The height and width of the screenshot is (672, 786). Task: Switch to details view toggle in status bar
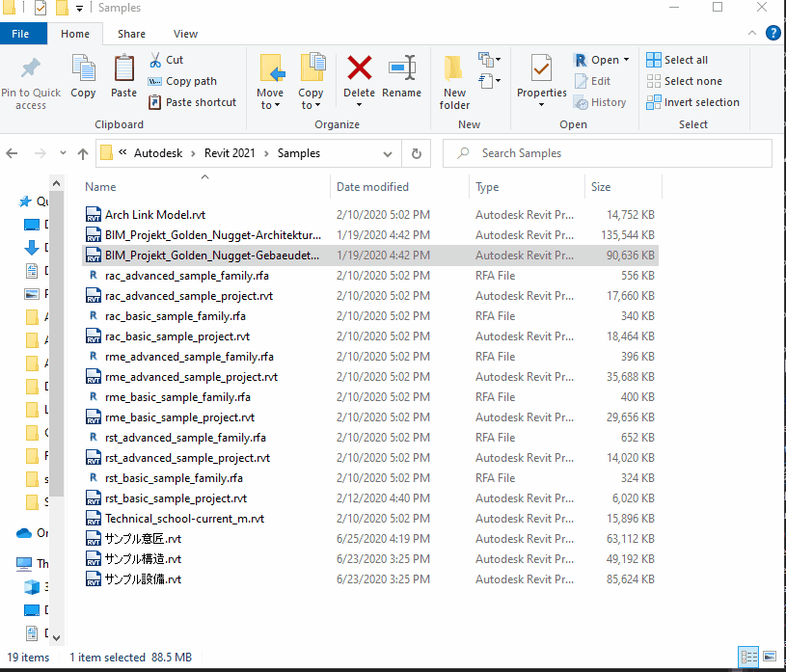click(x=748, y=657)
